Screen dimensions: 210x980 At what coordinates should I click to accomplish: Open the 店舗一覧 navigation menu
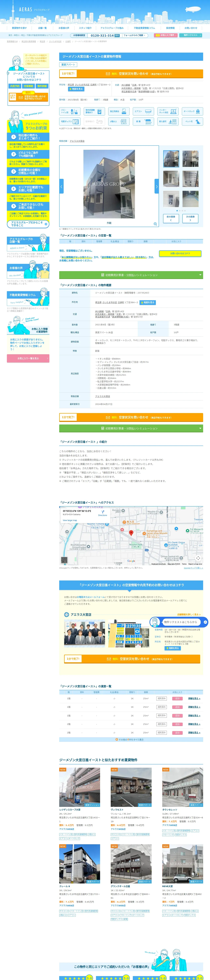pos(42,28)
